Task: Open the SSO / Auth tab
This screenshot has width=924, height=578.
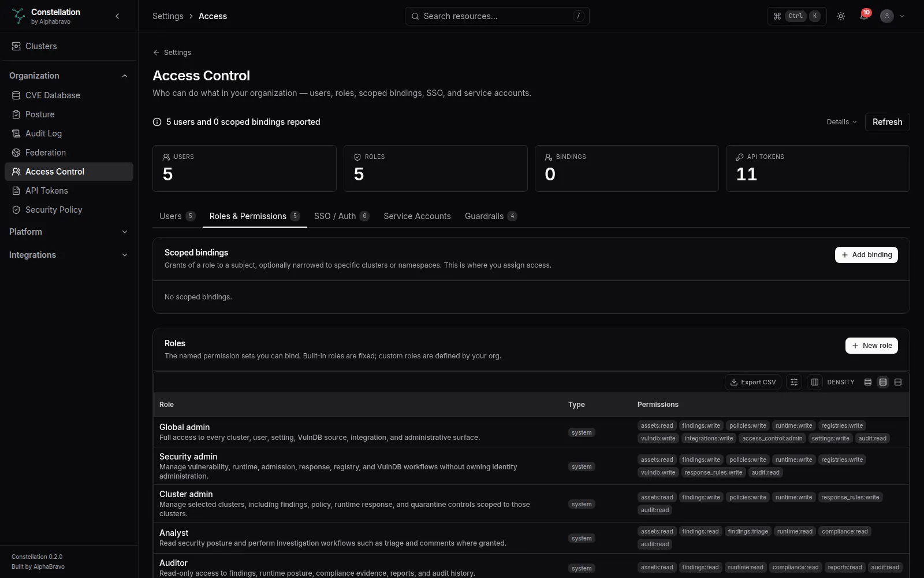Action: coord(342,216)
